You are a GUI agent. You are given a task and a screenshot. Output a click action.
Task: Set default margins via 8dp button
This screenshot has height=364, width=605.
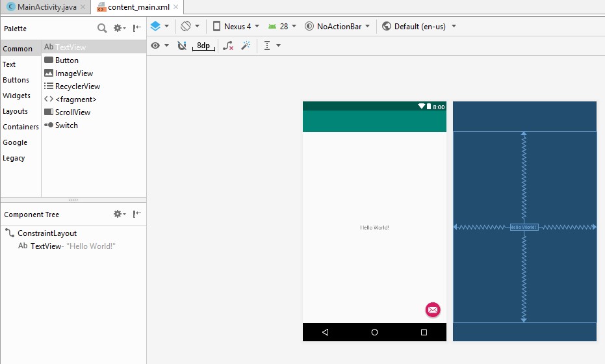click(x=203, y=45)
